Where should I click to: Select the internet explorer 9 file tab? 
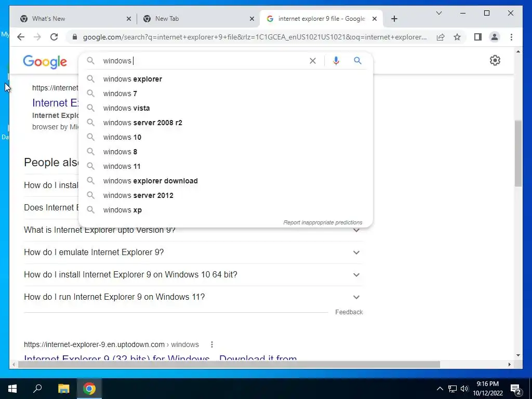coord(321,19)
